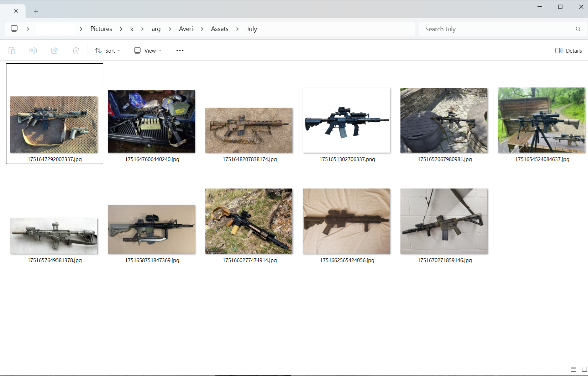Expand the chevron after Assets
This screenshot has width=588, height=376.
(x=237, y=29)
